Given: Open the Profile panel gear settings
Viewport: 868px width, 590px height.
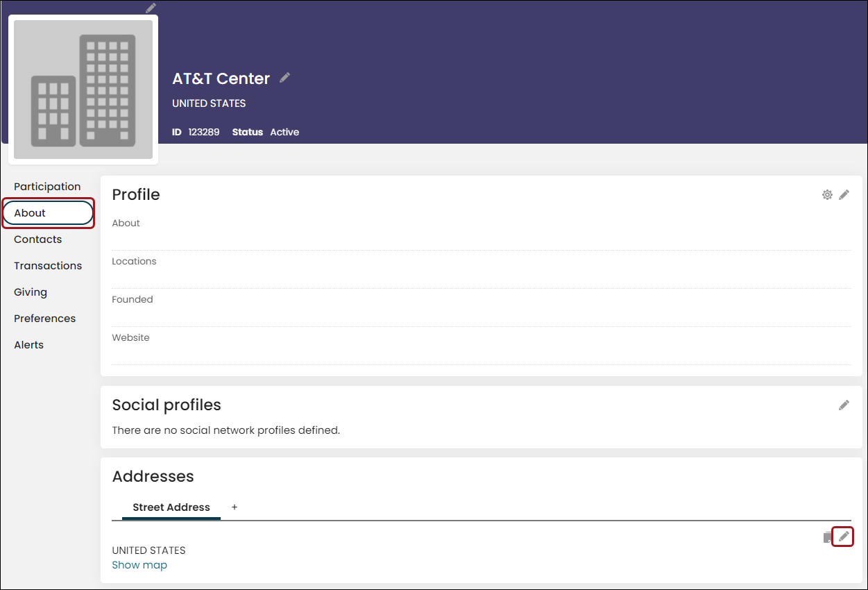Looking at the screenshot, I should (827, 195).
